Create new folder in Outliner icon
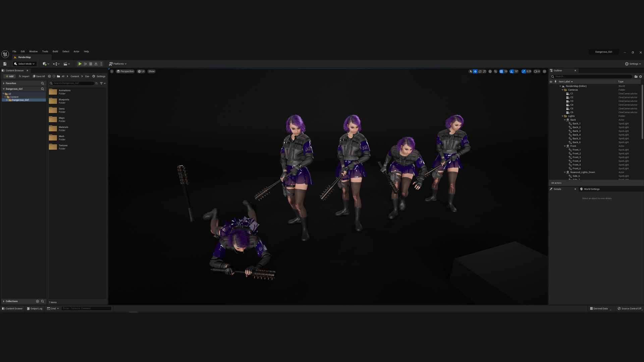644x362 pixels. [636, 76]
